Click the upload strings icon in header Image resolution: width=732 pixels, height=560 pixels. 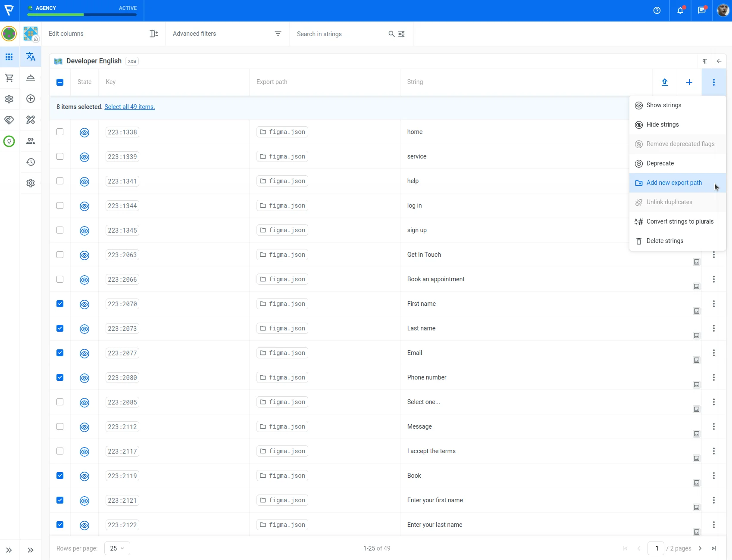point(664,82)
